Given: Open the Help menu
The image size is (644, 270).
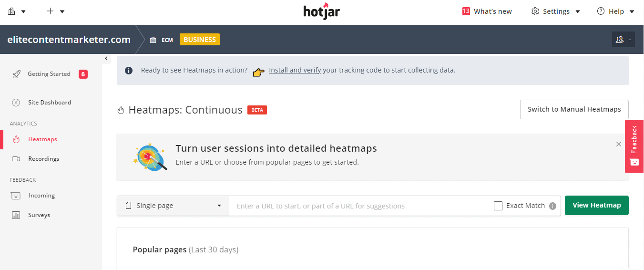Looking at the screenshot, I should click(x=616, y=11).
